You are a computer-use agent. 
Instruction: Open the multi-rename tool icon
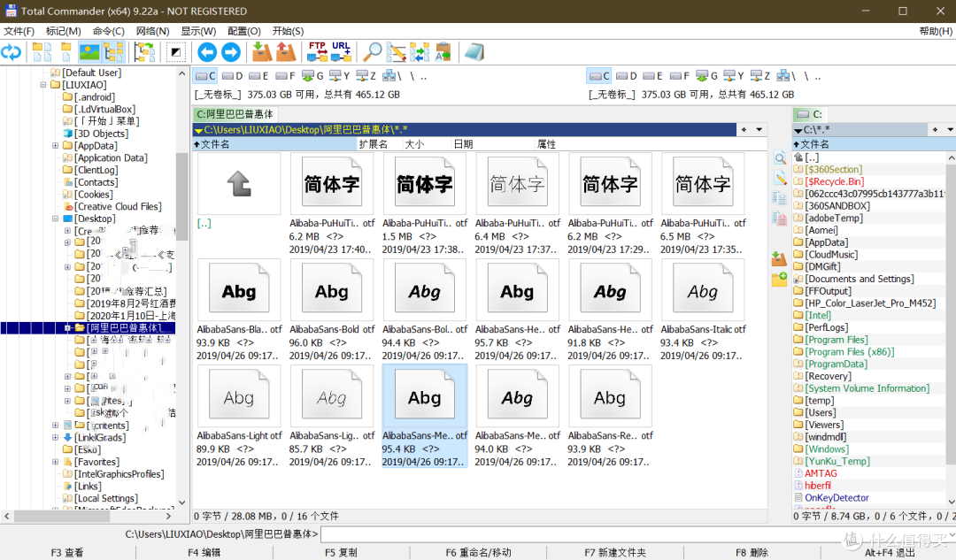click(x=396, y=52)
